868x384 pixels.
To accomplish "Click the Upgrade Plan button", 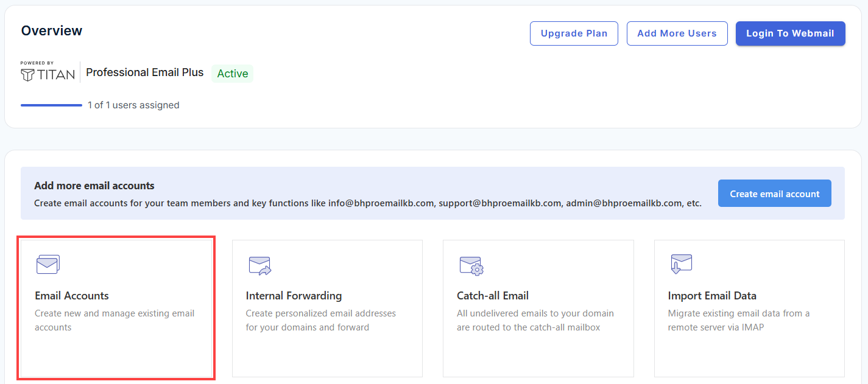I will [x=574, y=33].
